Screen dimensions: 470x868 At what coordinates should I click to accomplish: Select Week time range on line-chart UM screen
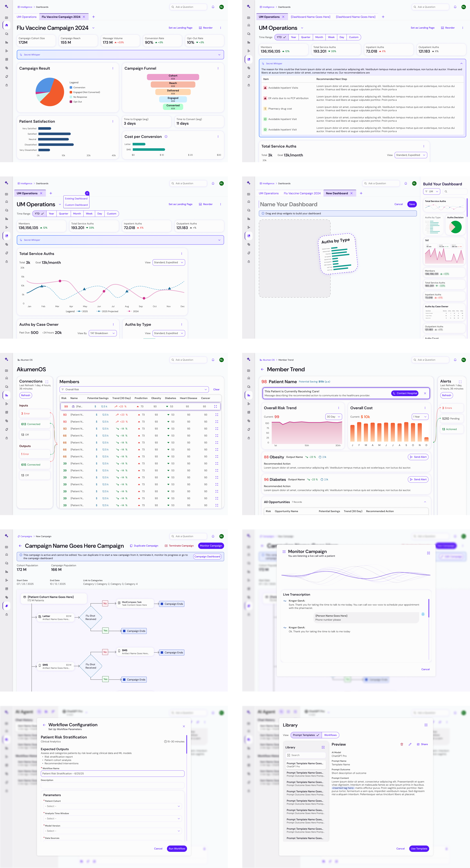89,214
